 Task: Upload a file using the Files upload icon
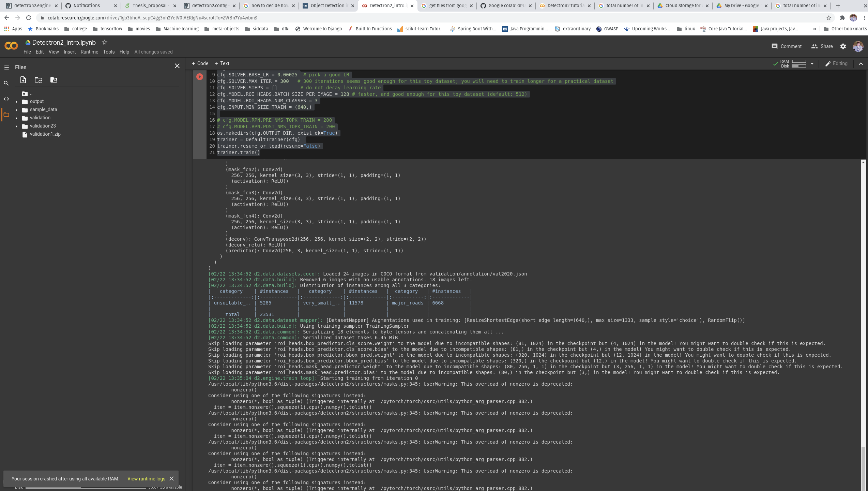click(x=23, y=80)
